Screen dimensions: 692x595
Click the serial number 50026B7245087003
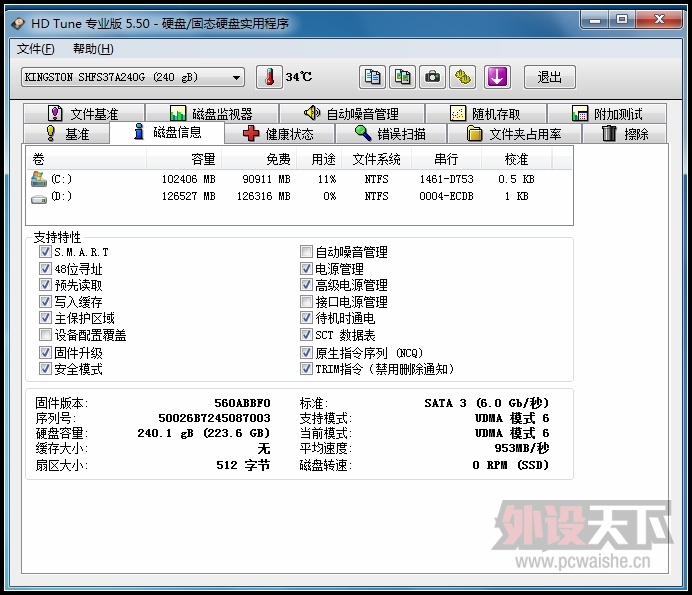pos(214,418)
